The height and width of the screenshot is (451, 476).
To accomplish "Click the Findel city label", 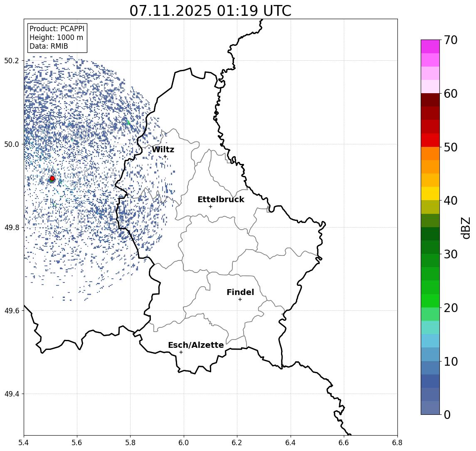I will pyautogui.click(x=240, y=292).
